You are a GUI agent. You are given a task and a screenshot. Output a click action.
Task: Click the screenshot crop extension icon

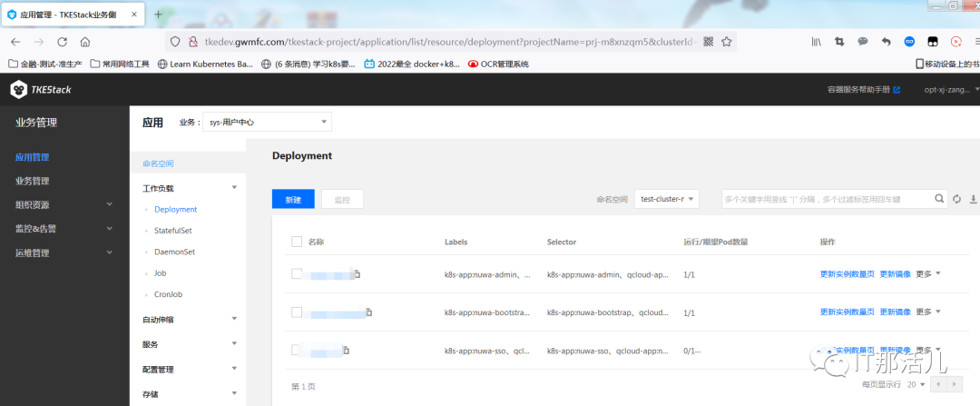(839, 42)
